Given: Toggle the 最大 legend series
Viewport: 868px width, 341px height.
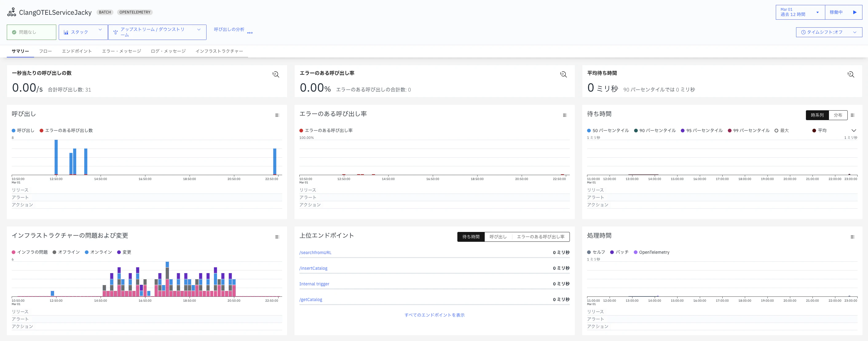Looking at the screenshot, I should pyautogui.click(x=781, y=131).
